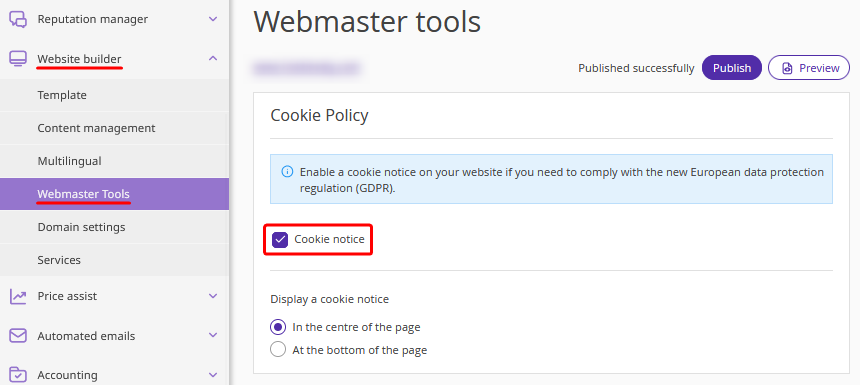Click the Publish button
Image resolution: width=860 pixels, height=385 pixels.
[x=732, y=68]
